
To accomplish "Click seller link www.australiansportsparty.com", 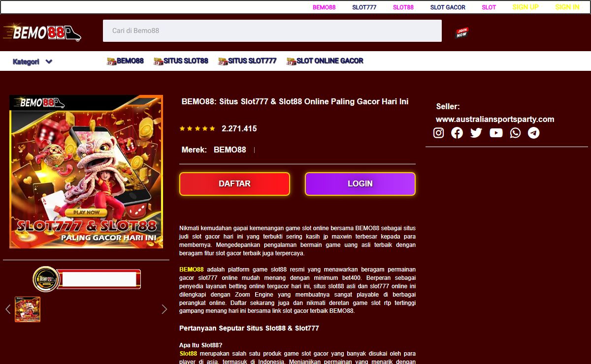I will pos(495,119).
